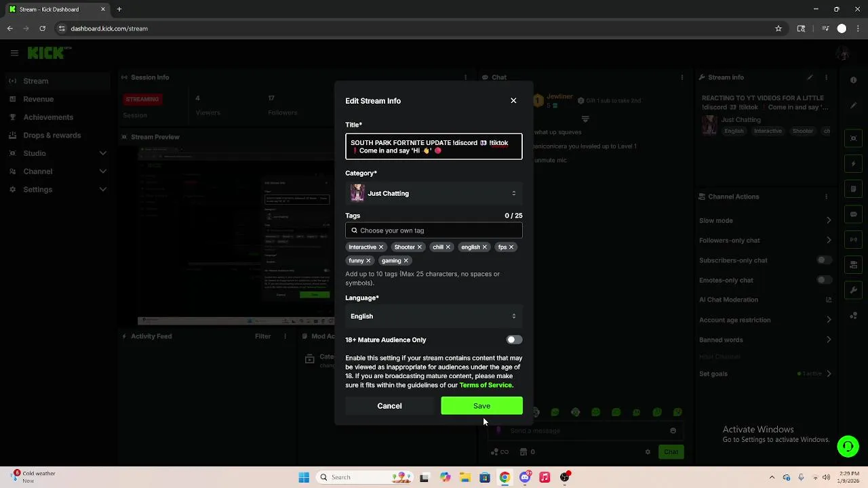The width and height of the screenshot is (868, 488).
Task: Open the Windows Start menu
Action: click(x=304, y=477)
